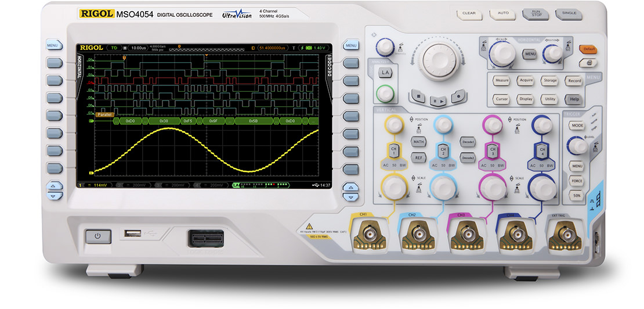Image resolution: width=644 pixels, height=309 pixels.
Task: Click the MENU key right of the display
Action: tap(351, 46)
